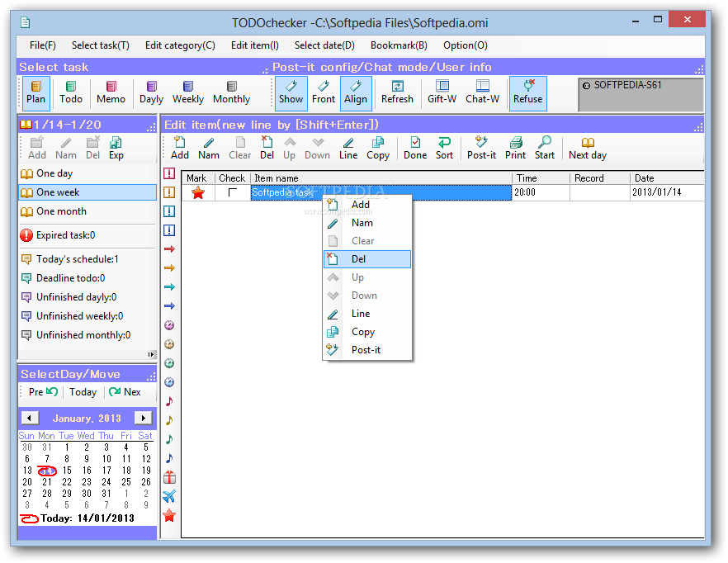Show next month in calendar
This screenshot has height=563, width=728.
144,418
